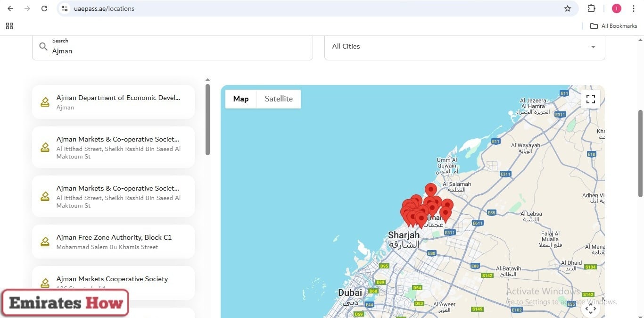Open the map camera controls button
The width and height of the screenshot is (644, 318).
click(591, 309)
